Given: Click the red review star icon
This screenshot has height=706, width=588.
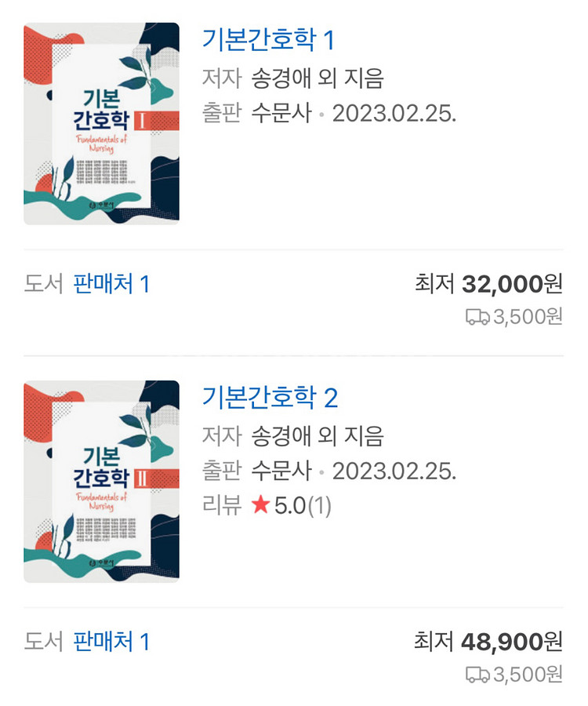Looking at the screenshot, I should click(x=260, y=506).
